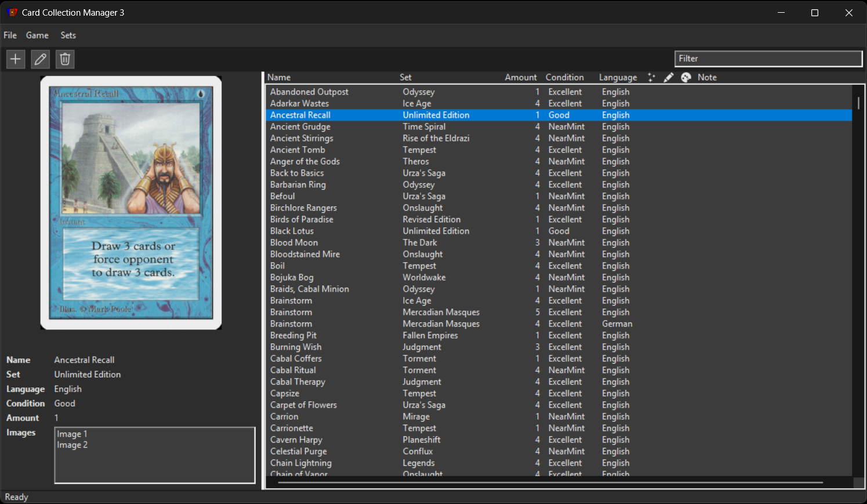Select the Black Lotus row
This screenshot has width=867, height=504.
(x=559, y=231)
